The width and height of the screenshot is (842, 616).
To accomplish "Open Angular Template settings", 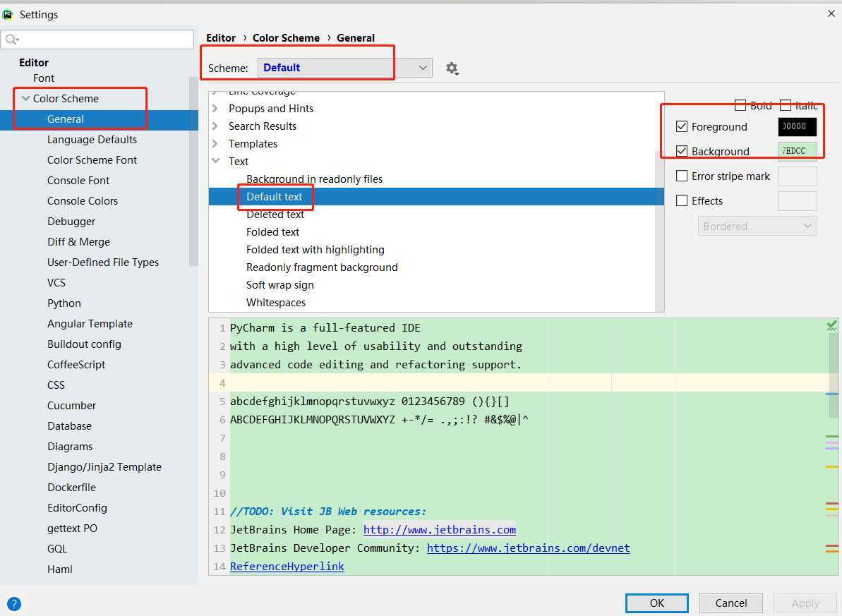I will click(90, 324).
